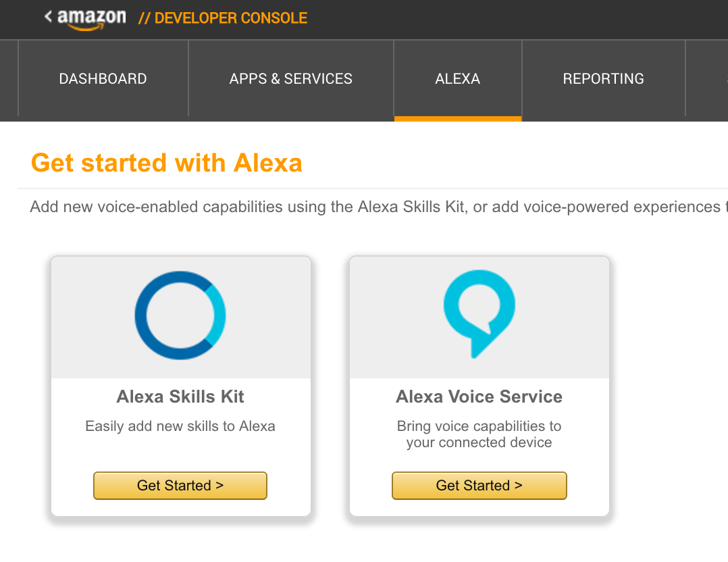This screenshot has height=562, width=728.
Task: Open the Dashboard tab
Action: (103, 79)
